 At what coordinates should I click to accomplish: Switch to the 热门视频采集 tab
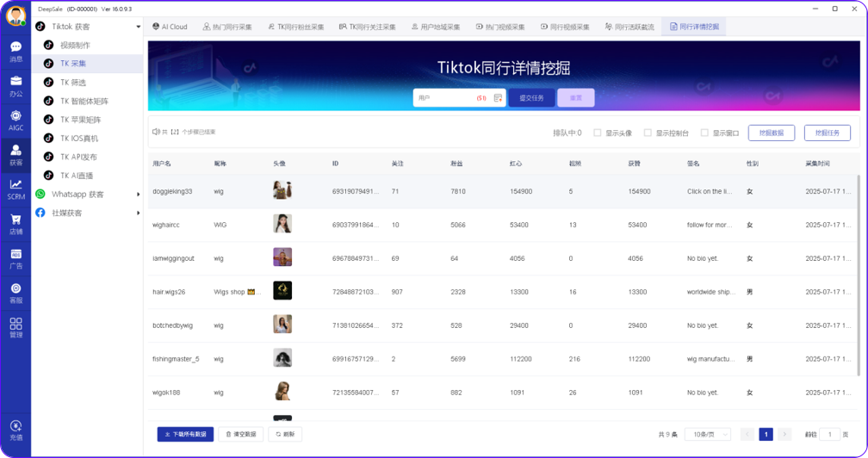(500, 27)
